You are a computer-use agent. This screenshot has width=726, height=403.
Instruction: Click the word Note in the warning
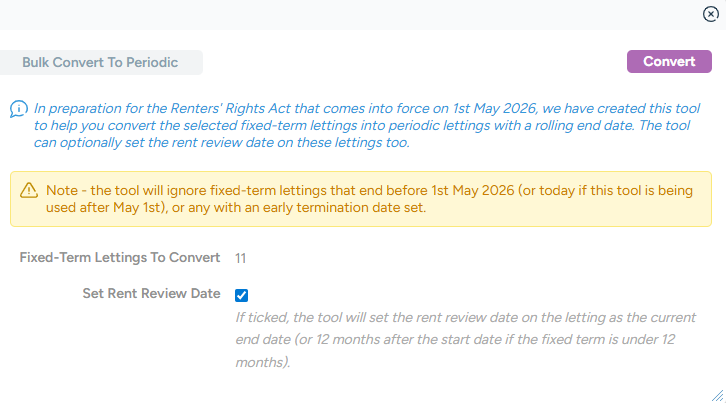tap(61, 190)
